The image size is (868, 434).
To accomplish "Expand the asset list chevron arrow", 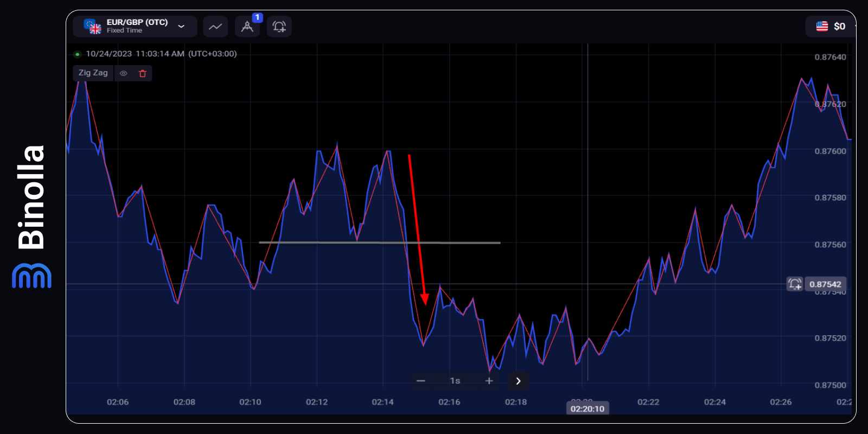I will (x=181, y=27).
